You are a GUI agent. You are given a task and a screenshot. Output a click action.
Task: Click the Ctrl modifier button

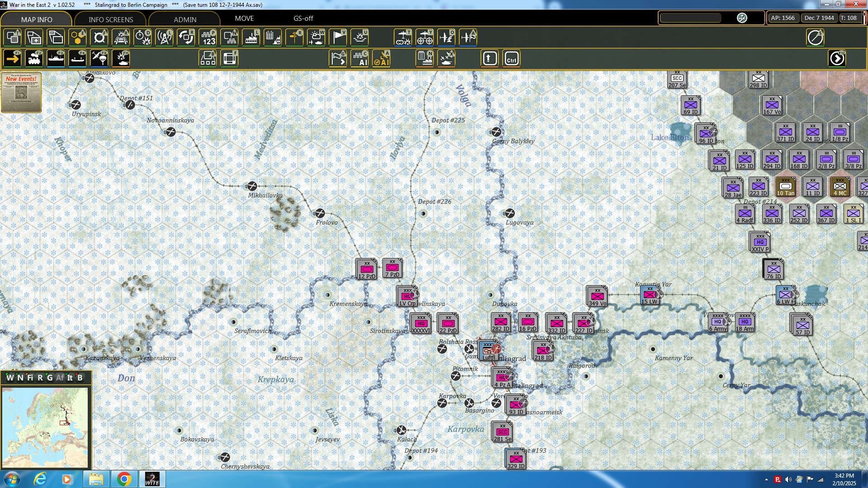pos(511,58)
